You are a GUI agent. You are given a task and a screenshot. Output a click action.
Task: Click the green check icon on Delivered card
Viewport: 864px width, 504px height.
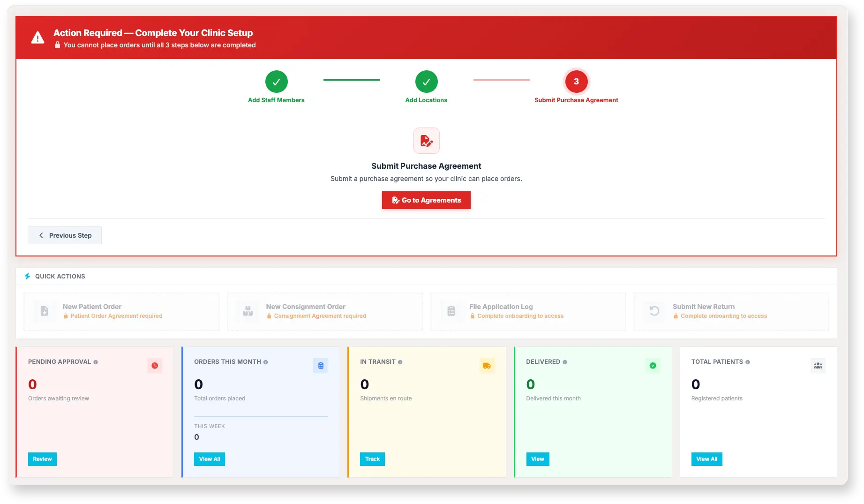tap(653, 366)
